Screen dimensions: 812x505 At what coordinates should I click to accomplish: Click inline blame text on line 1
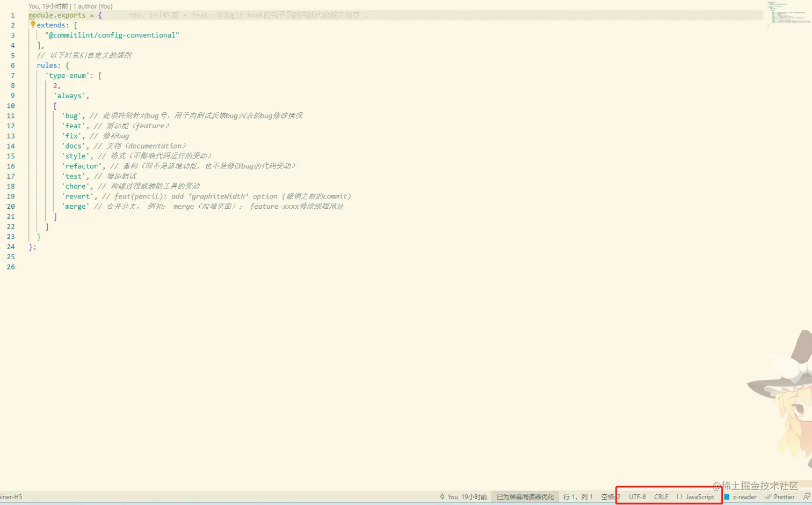[248, 15]
